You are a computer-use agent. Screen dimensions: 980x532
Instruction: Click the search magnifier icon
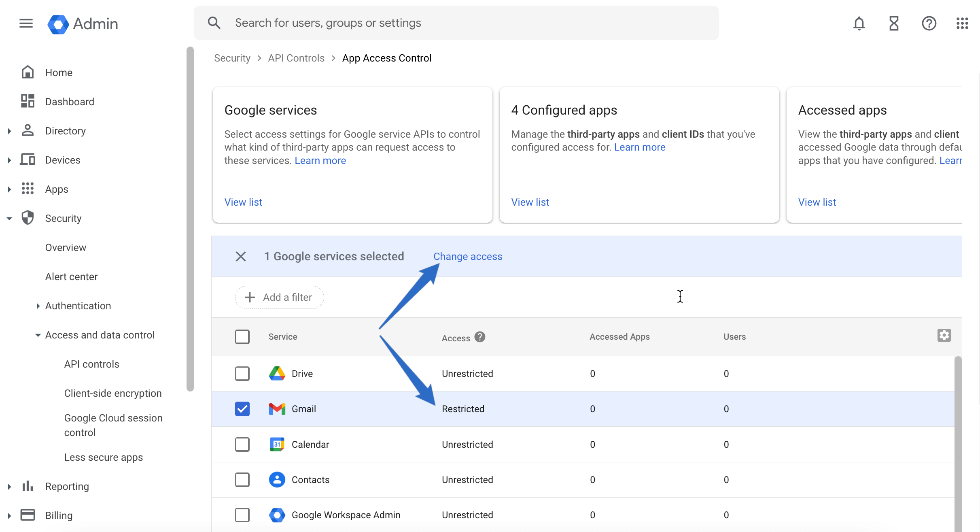(x=214, y=23)
